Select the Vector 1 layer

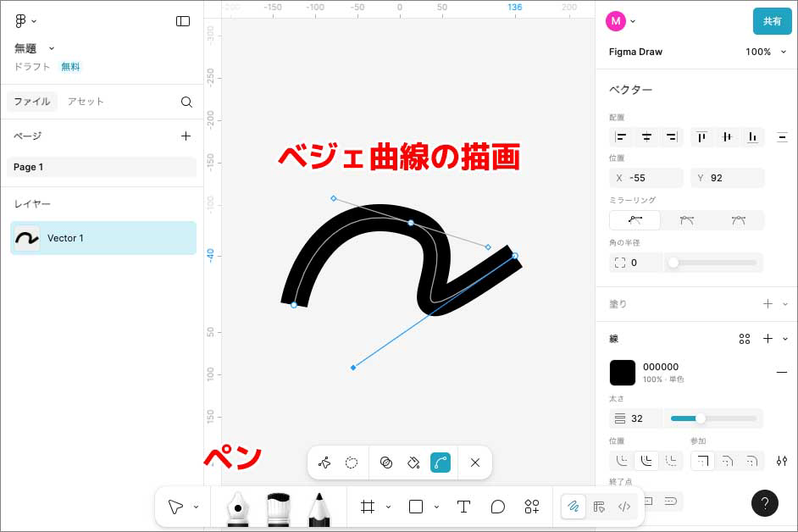click(x=103, y=238)
